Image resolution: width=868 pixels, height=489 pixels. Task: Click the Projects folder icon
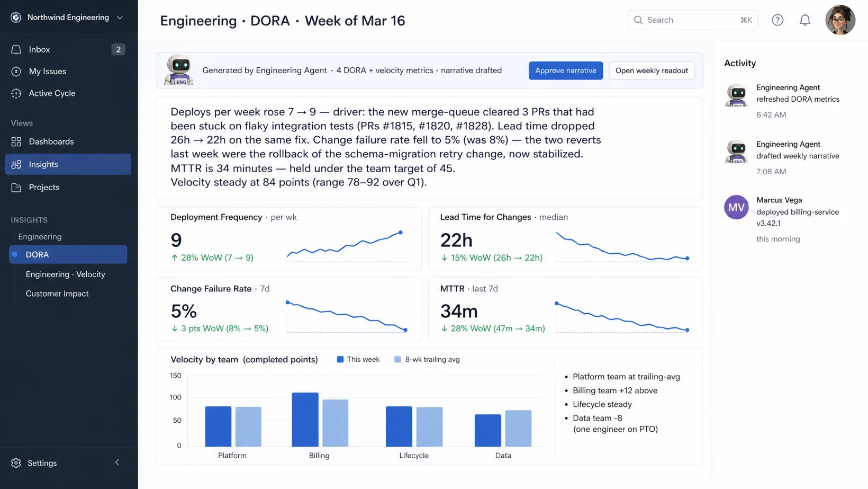tap(16, 187)
